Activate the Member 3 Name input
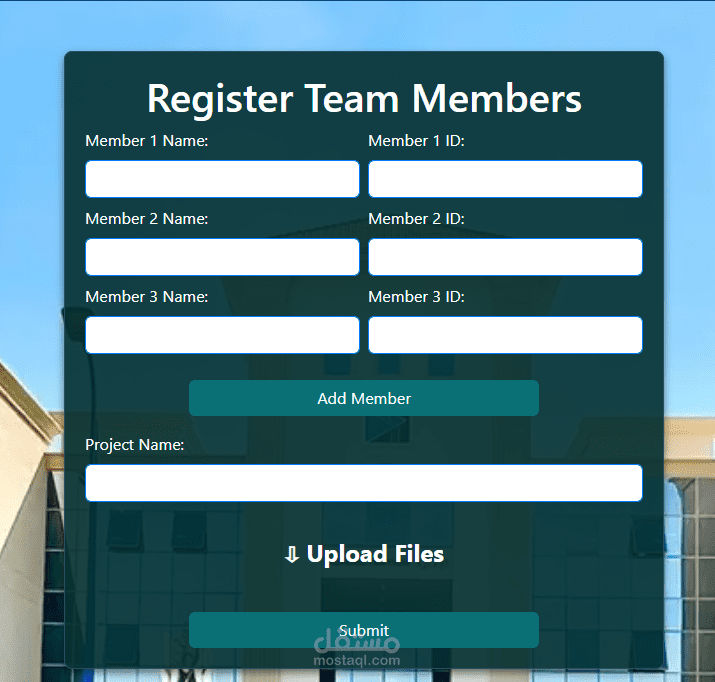Image resolution: width=715 pixels, height=682 pixels. 222,335
